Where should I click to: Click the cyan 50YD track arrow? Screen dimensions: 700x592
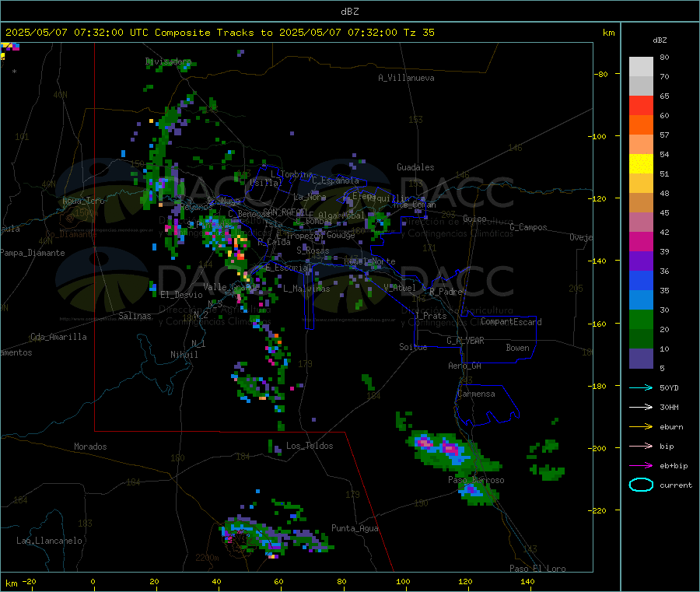641,387
